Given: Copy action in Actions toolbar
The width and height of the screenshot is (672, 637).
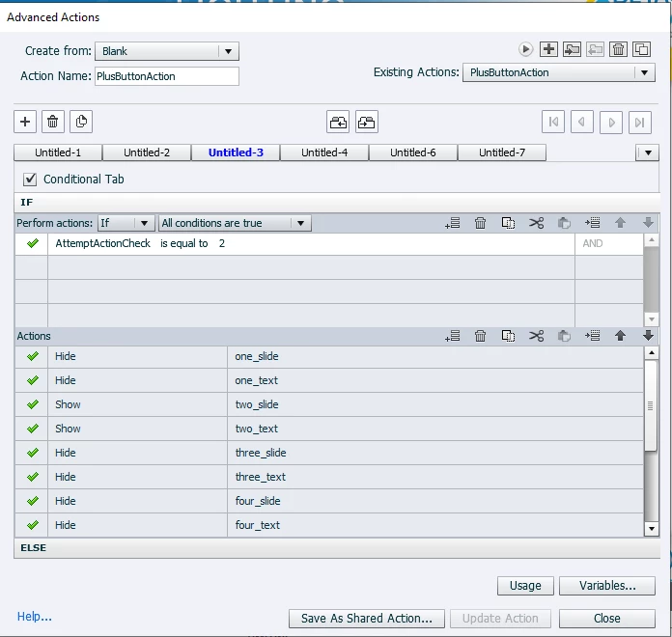Looking at the screenshot, I should click(x=508, y=336).
